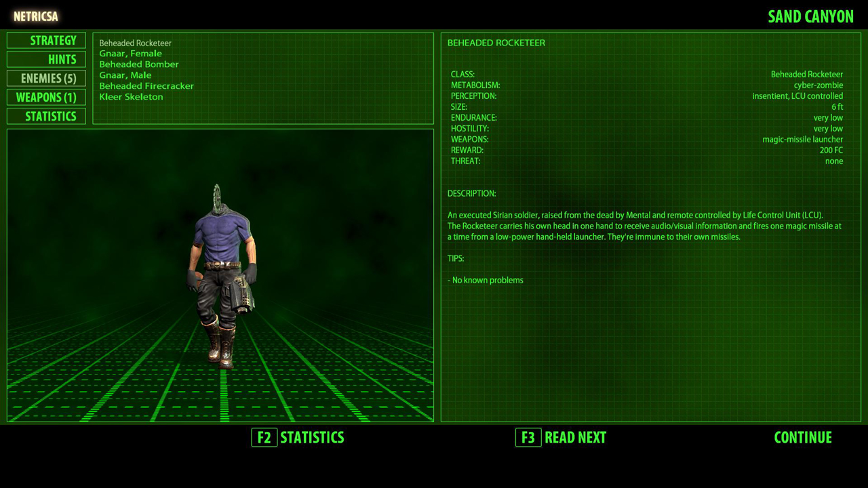The width and height of the screenshot is (868, 488).
Task: Click the NETRICSA title label
Action: point(36,16)
